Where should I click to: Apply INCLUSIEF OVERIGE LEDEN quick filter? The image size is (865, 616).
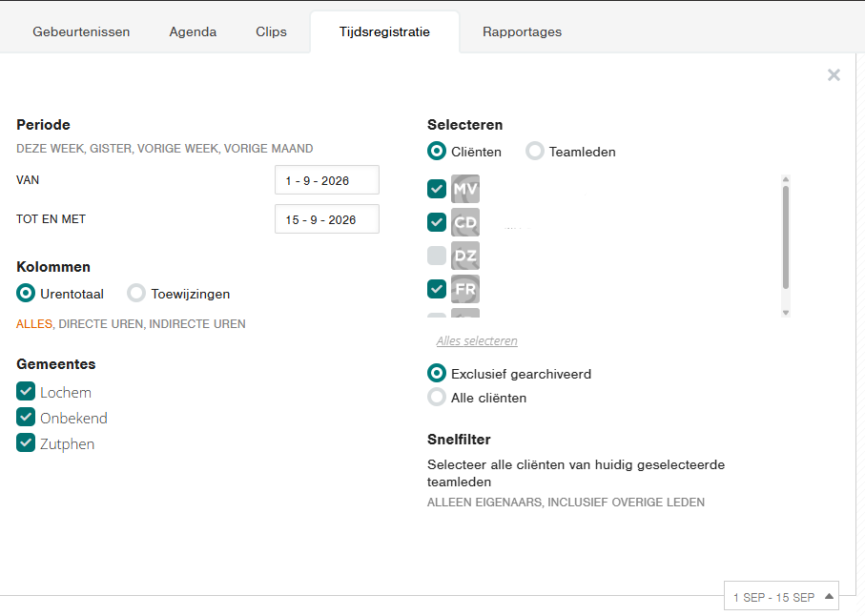tap(627, 503)
